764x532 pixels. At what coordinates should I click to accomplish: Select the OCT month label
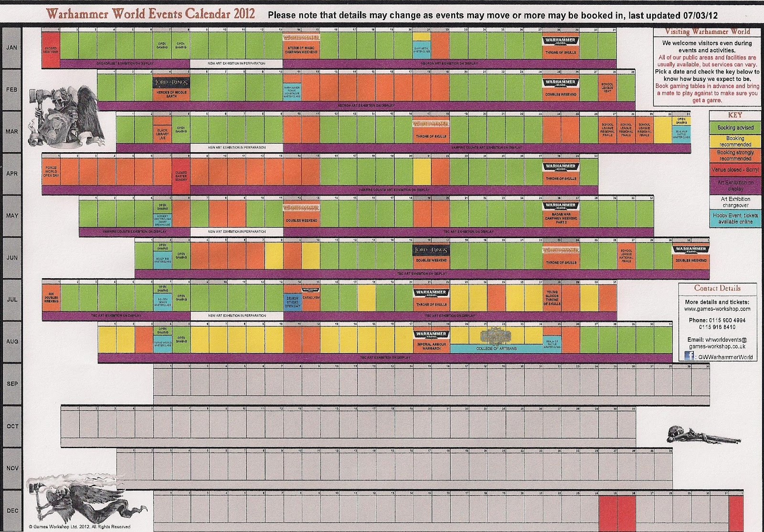tap(11, 426)
